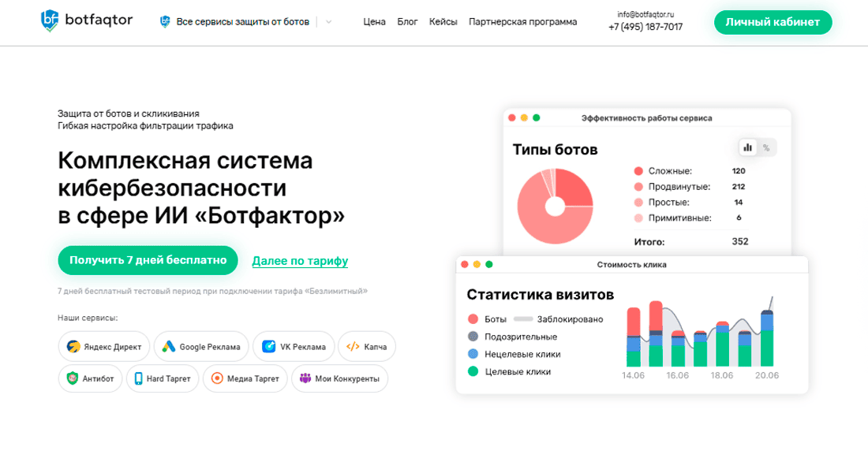Open the Мои Конкуренты service chip
The width and height of the screenshot is (868, 473).
click(x=340, y=379)
